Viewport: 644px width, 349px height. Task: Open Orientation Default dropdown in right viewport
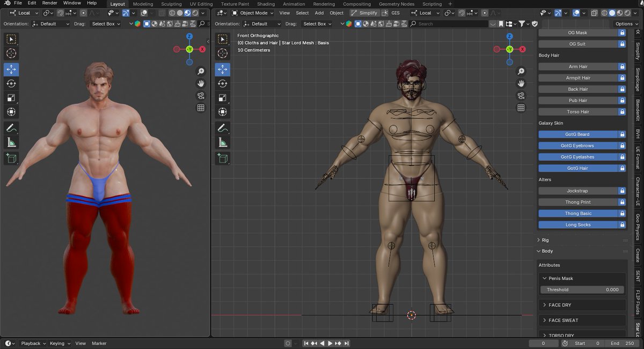262,24
